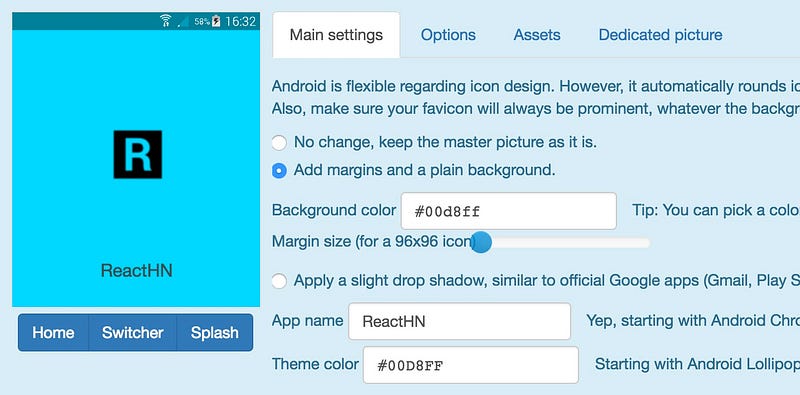Screen dimensions: 800x395
Task: Click the 16:32 clock in status bar
Action: [x=240, y=21]
